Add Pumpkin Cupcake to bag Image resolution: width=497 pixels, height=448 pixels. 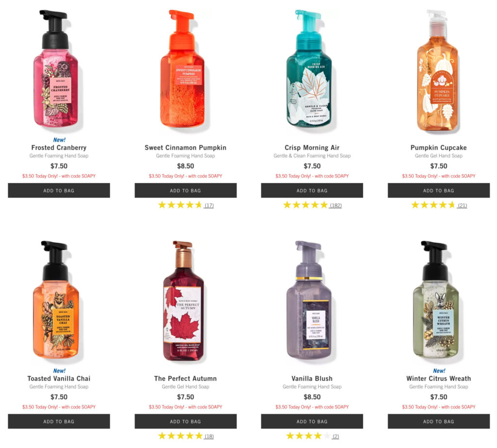[x=439, y=190]
